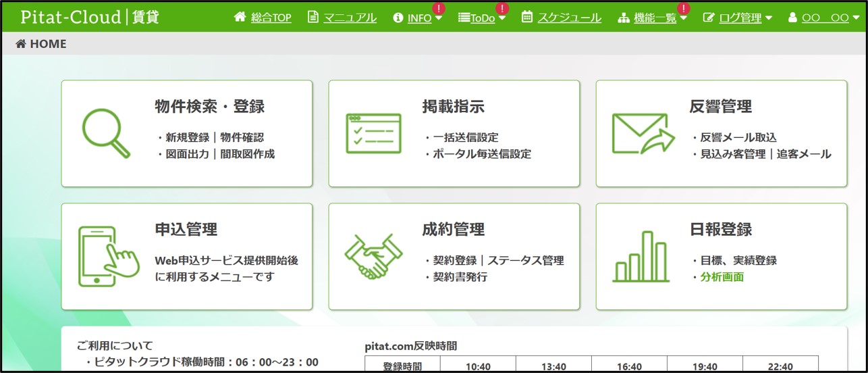Open the マニュアル menu link
Viewport: 868px width, 373px height.
[350, 18]
